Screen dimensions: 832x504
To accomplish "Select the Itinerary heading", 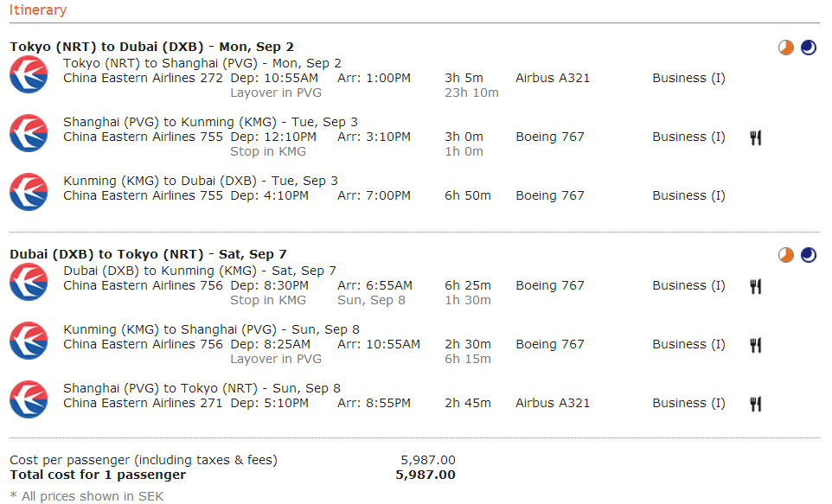I will coord(38,10).
